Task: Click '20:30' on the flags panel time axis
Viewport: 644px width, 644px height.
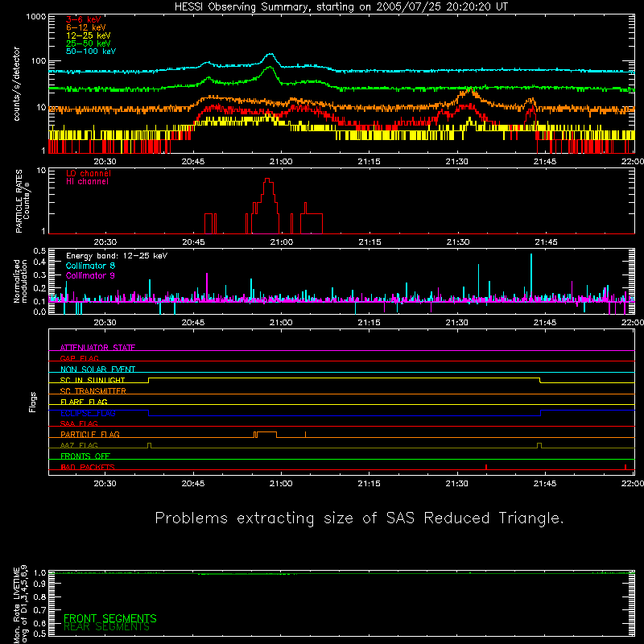Action: coord(105,484)
